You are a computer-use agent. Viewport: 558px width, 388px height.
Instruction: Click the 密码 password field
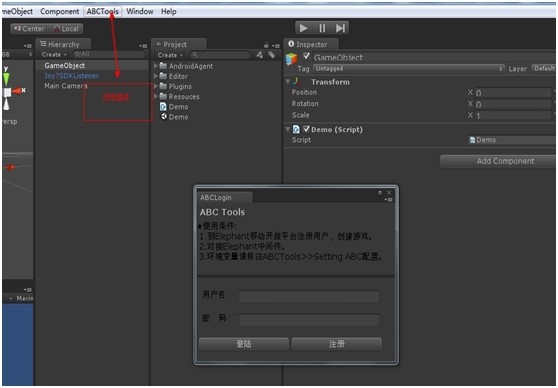click(x=309, y=320)
